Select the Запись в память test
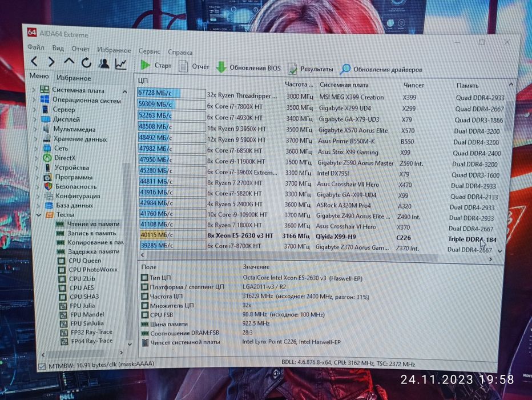 click(87, 233)
